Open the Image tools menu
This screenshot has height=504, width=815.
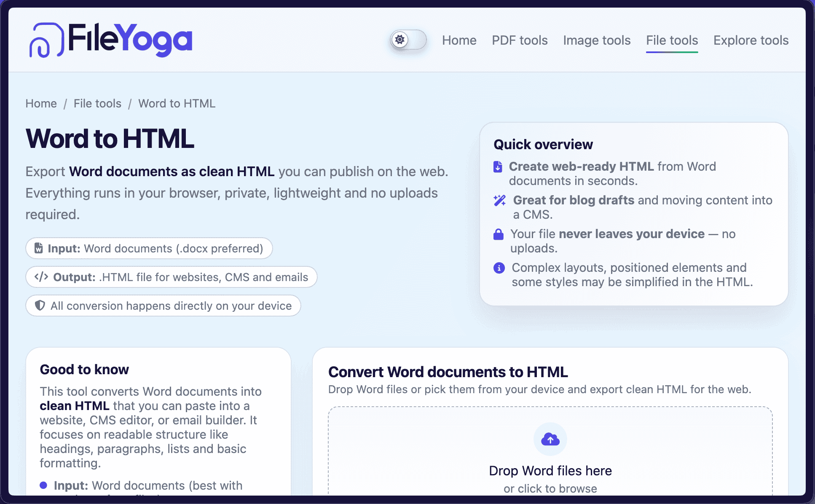(597, 40)
